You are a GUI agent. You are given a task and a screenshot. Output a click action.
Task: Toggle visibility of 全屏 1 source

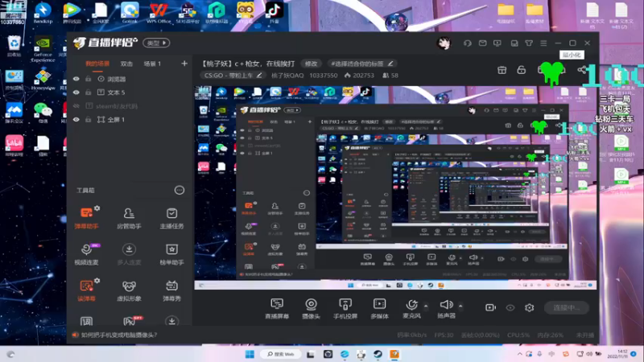point(76,119)
